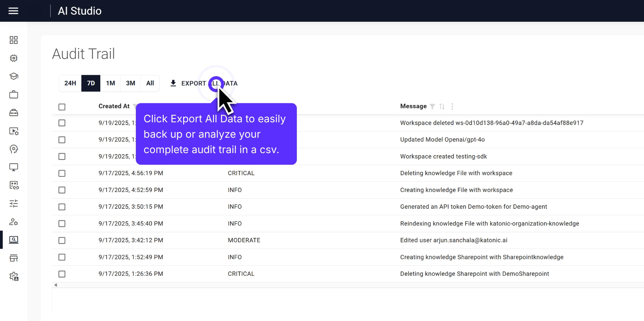Click the briefcase workspace icon in sidebar

click(x=14, y=94)
